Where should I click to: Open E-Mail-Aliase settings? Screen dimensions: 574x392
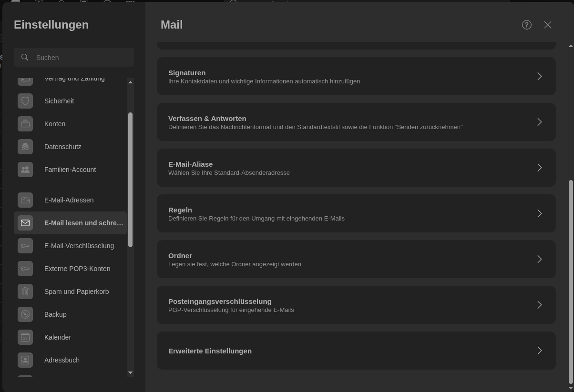356,168
